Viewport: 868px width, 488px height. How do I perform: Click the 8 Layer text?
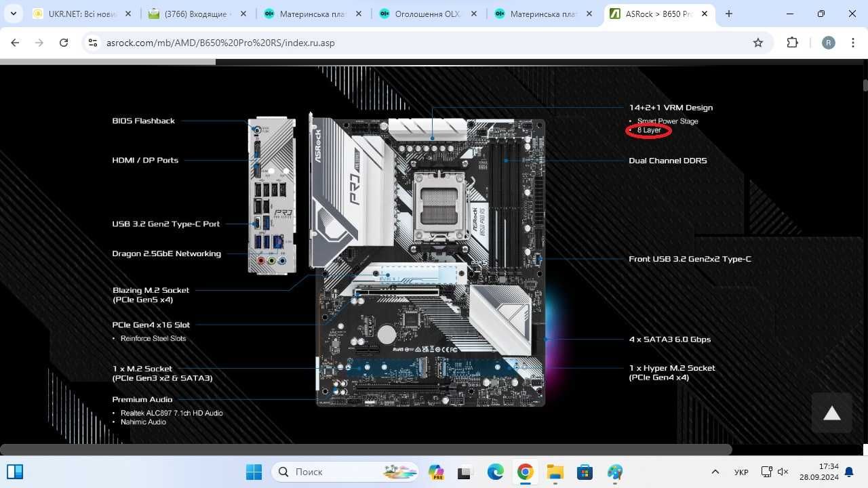pos(649,130)
